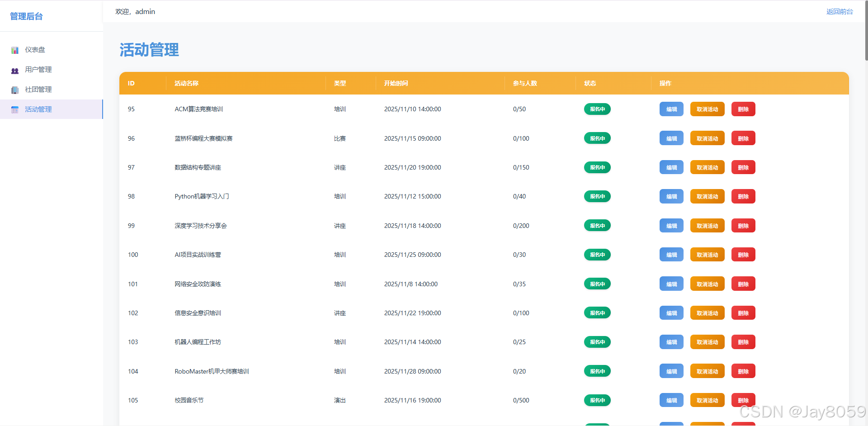Select the 网络安全攻防演练 name cell
Screen dimensions: 868x426
click(198, 284)
